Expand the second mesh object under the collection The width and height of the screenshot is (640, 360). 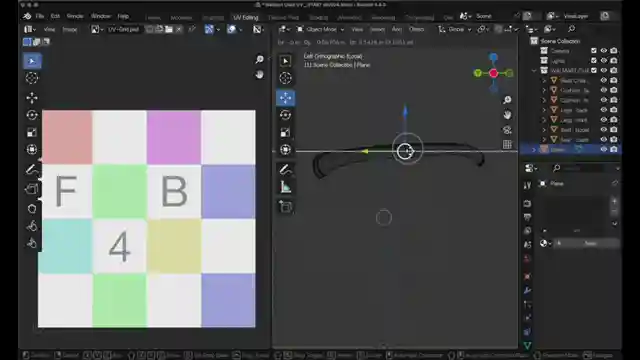tap(544, 90)
